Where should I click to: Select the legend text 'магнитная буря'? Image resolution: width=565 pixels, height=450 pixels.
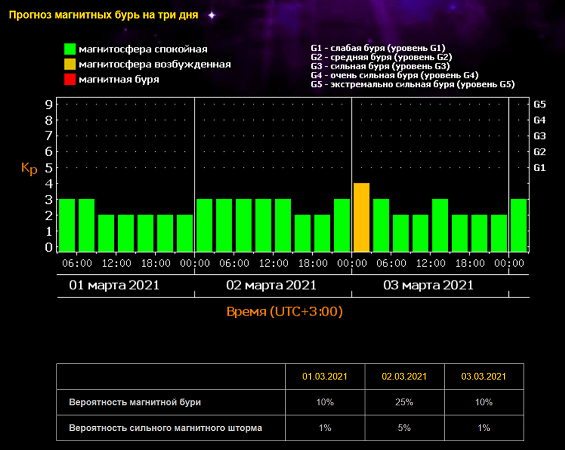coord(119,80)
